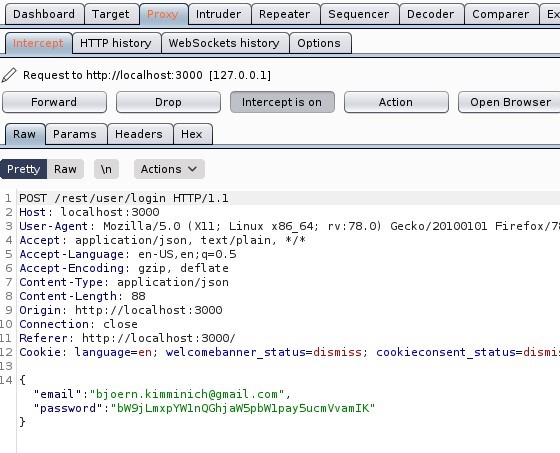Open the Repeater tab
The height and width of the screenshot is (453, 560).
pos(285,14)
